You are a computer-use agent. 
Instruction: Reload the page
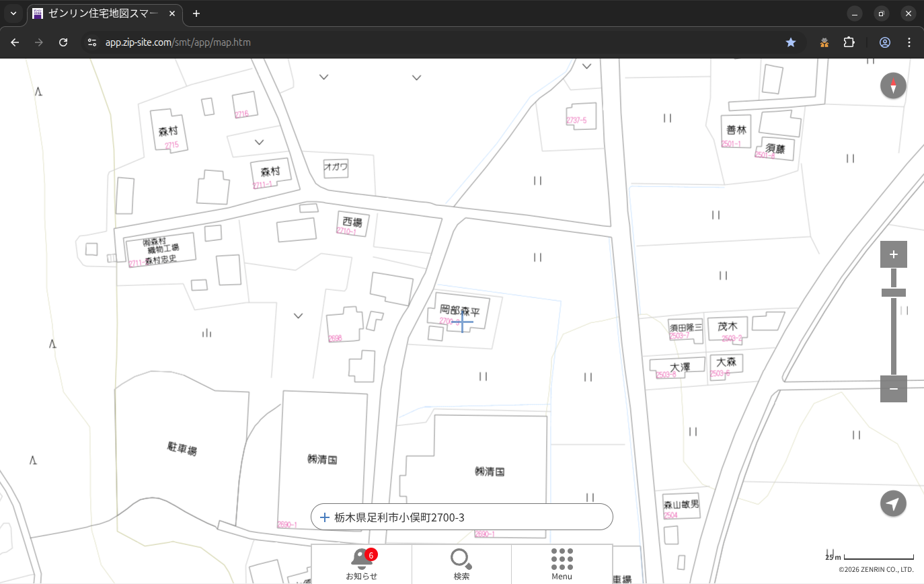(63, 42)
